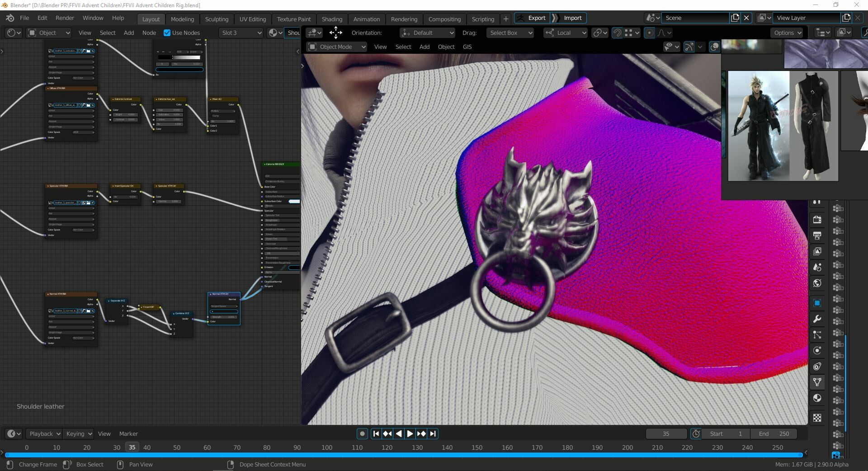Viewport: 868px width, 471px height.
Task: Open the Drag Select Box dropdown
Action: [510, 33]
